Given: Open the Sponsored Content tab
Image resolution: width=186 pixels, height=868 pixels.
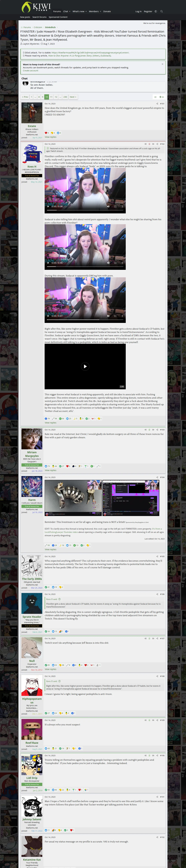Looking at the screenshot, I should coord(58,17).
